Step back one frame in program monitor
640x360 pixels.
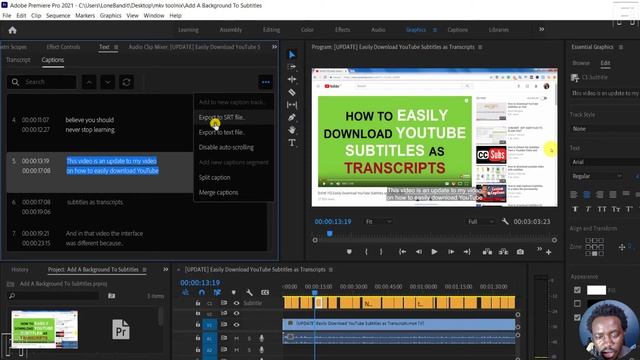[x=419, y=252]
